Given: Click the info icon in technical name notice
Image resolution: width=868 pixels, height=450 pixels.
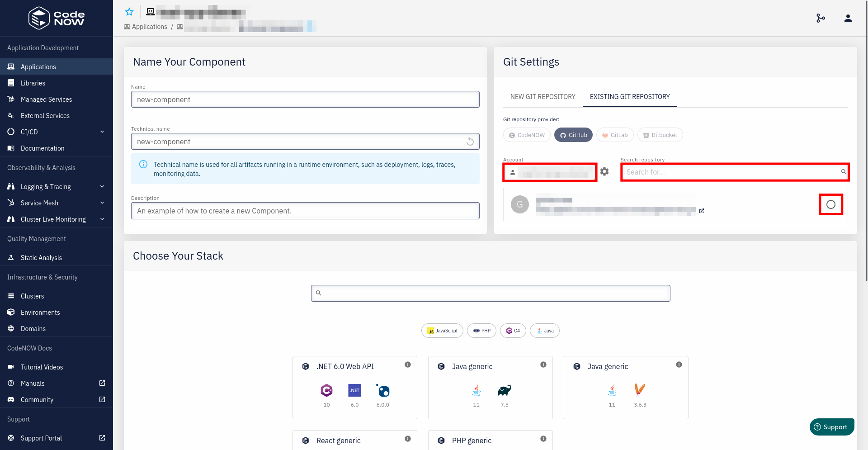Looking at the screenshot, I should [x=143, y=164].
